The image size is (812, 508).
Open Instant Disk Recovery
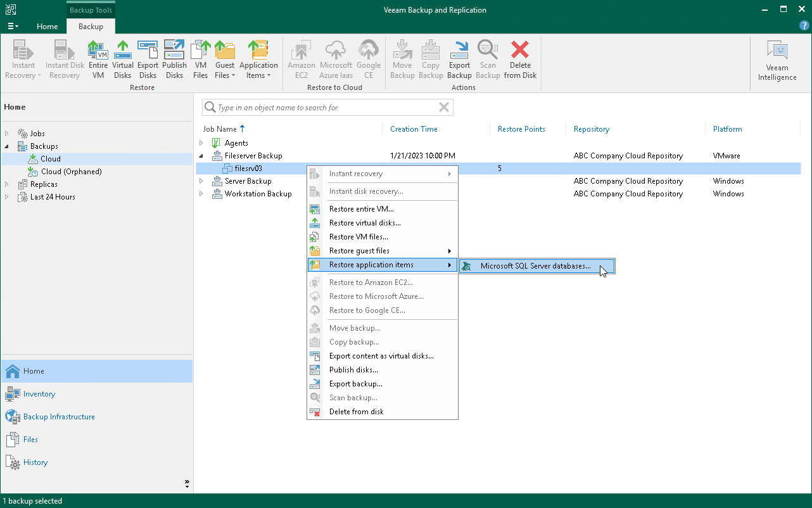tap(64, 58)
